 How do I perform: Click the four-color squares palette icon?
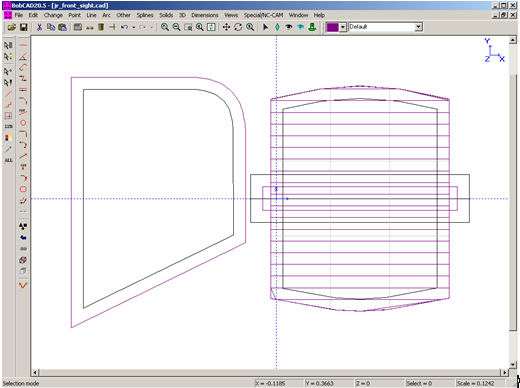[x=8, y=138]
